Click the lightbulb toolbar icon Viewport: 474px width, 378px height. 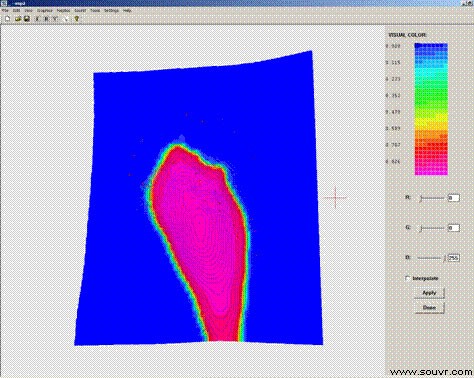pyautogui.click(x=77, y=19)
